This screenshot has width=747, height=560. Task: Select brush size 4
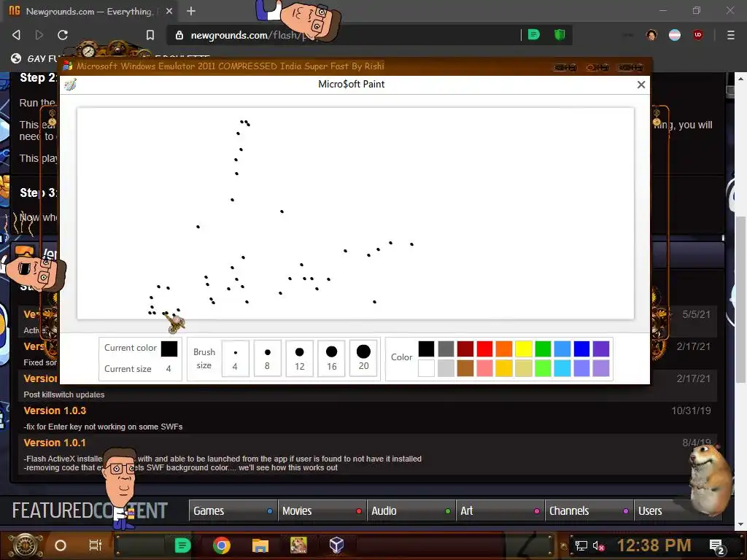click(x=236, y=358)
